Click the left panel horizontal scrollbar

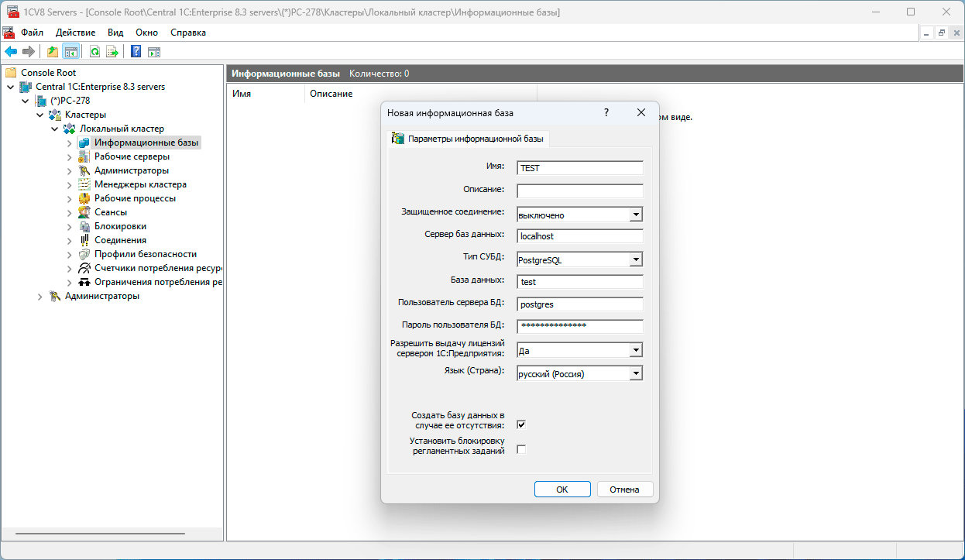click(x=101, y=534)
